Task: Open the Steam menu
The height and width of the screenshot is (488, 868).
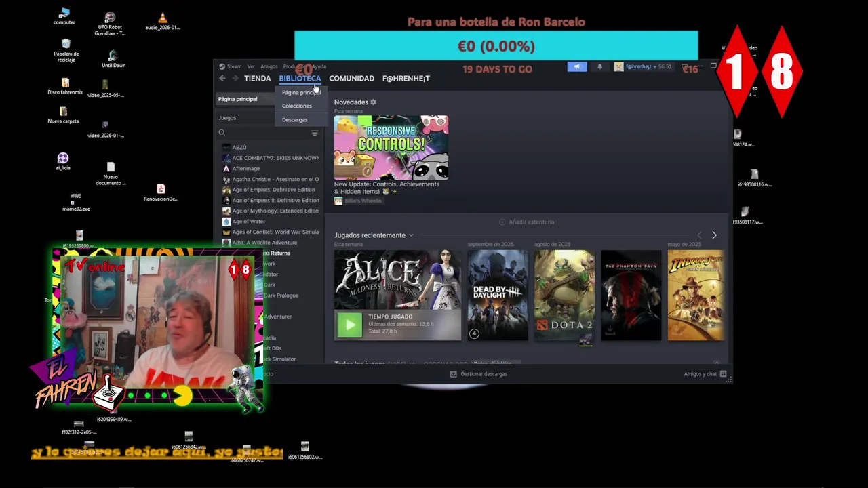Action: [x=234, y=66]
